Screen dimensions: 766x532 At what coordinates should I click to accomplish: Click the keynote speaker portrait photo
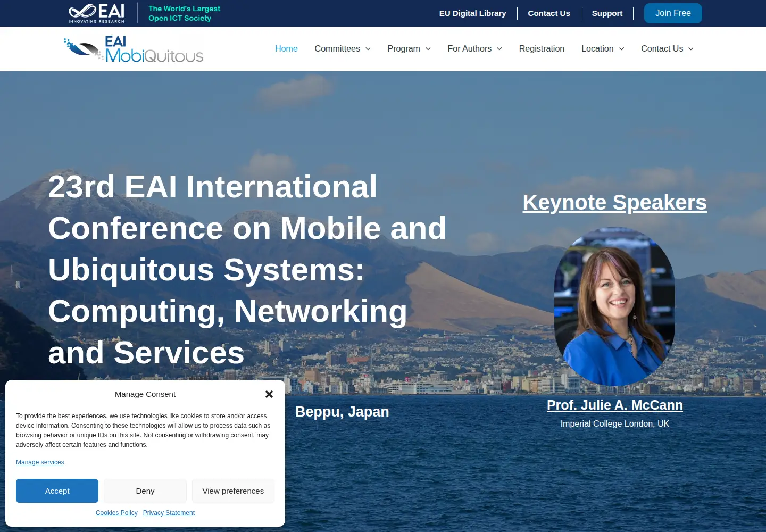(x=614, y=307)
